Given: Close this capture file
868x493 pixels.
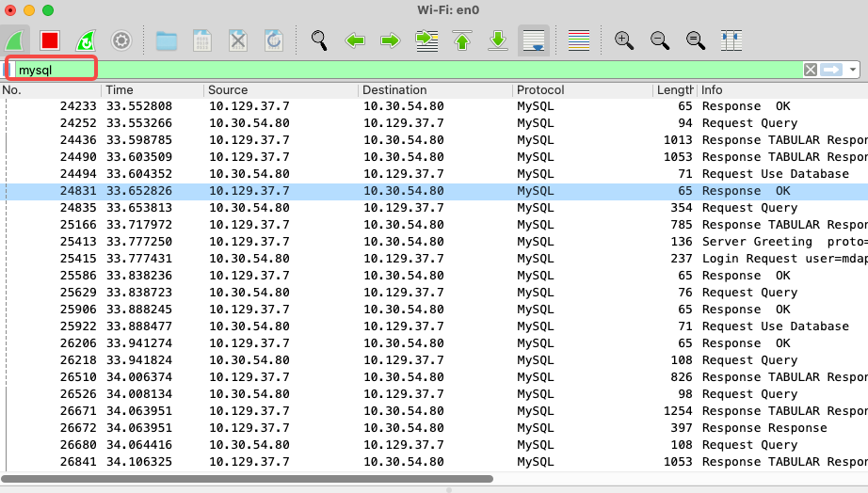Looking at the screenshot, I should 238,40.
